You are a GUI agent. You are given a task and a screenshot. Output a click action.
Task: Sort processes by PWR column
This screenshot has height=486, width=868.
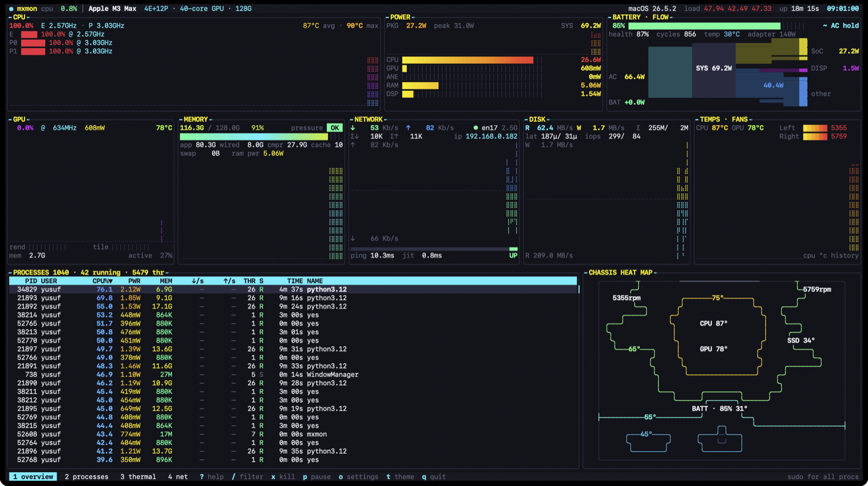134,281
